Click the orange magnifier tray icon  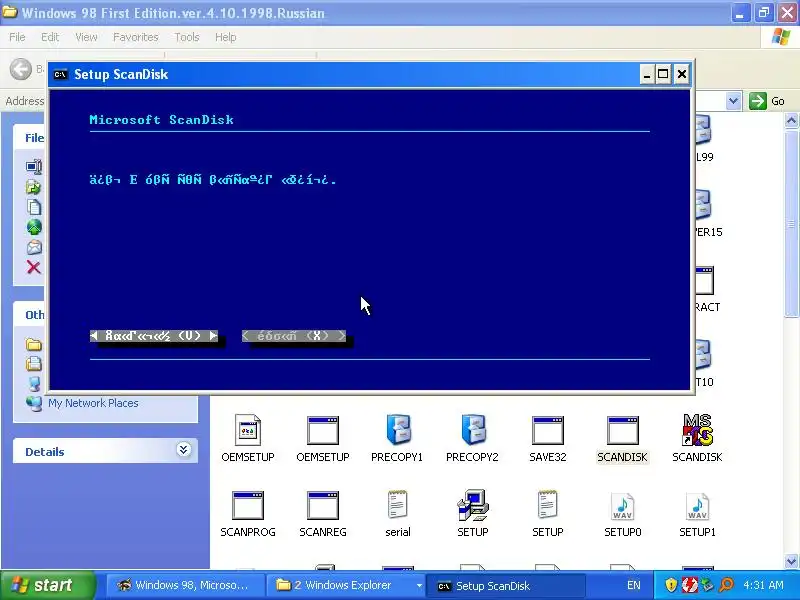click(726, 585)
